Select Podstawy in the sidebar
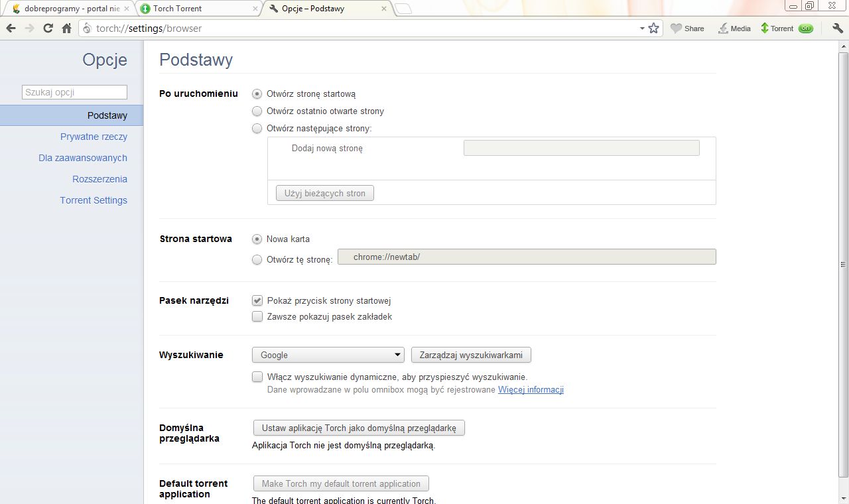This screenshot has height=504, width=849. [72, 115]
